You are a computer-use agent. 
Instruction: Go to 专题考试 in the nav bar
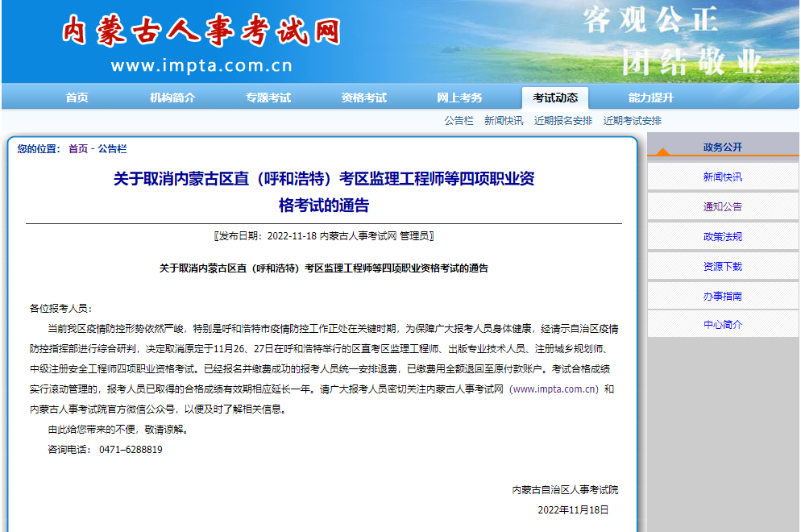[268, 98]
